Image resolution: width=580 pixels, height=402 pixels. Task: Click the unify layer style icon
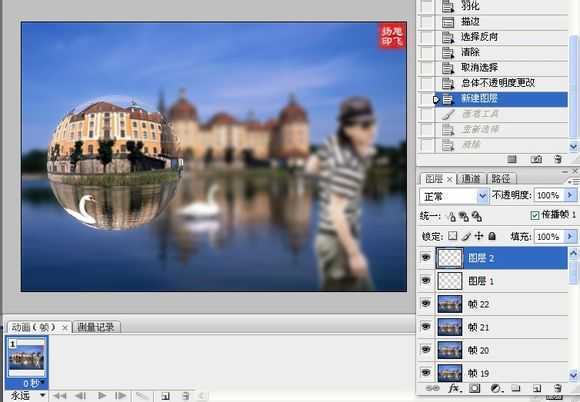click(x=477, y=217)
